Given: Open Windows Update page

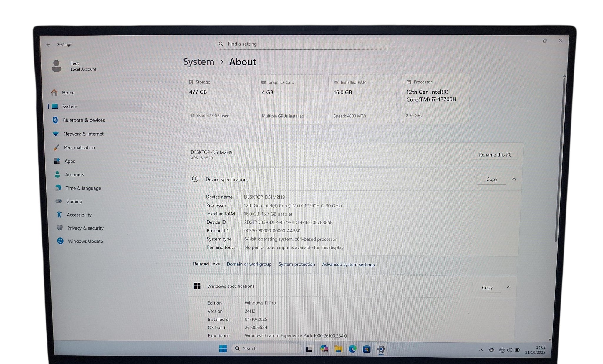Looking at the screenshot, I should pos(85,241).
